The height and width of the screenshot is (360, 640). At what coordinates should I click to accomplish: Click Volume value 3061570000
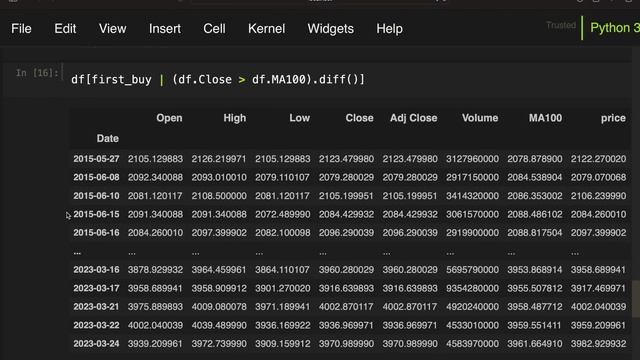tap(472, 214)
